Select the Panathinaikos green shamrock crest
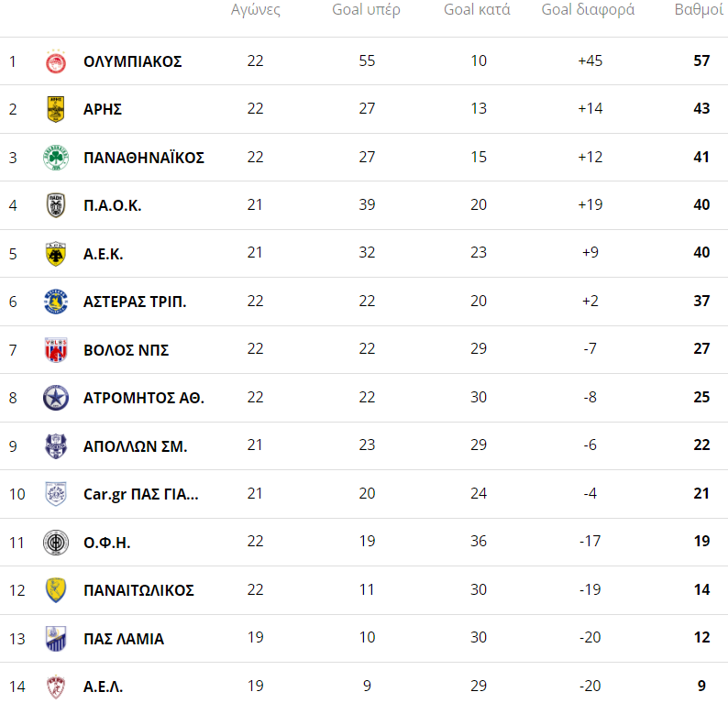 tap(56, 158)
